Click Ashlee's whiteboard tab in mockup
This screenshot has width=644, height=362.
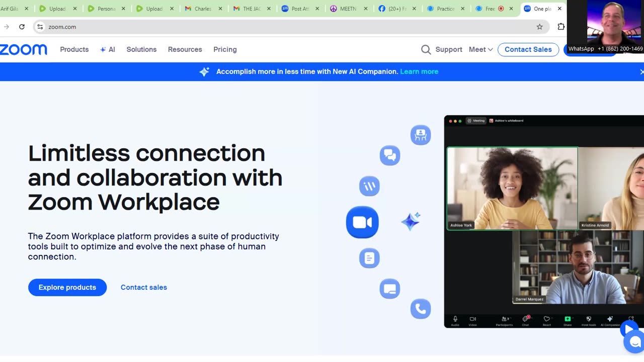(x=507, y=121)
